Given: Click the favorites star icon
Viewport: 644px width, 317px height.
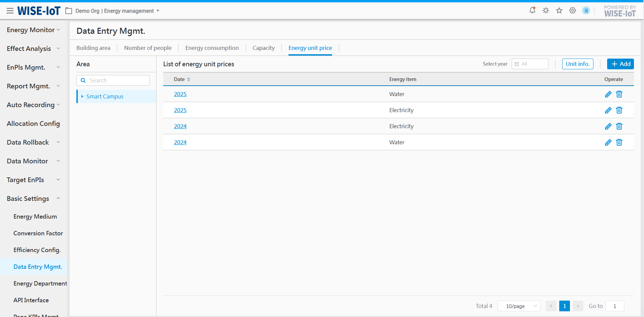Looking at the screenshot, I should [559, 10].
